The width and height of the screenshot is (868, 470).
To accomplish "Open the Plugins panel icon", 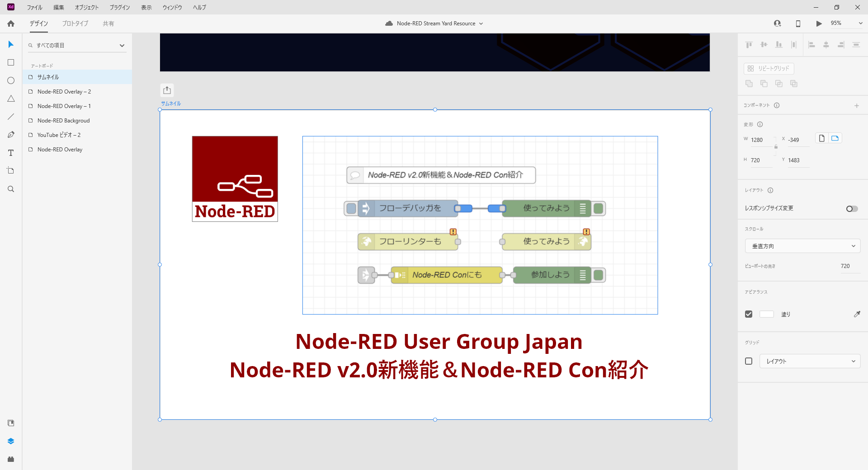I will [x=11, y=459].
